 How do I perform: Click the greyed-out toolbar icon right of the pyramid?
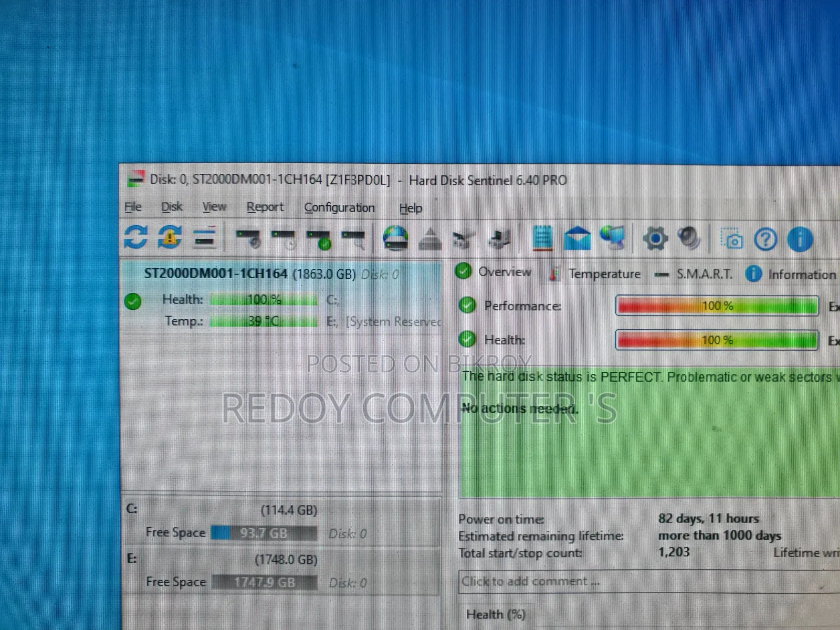click(x=464, y=240)
